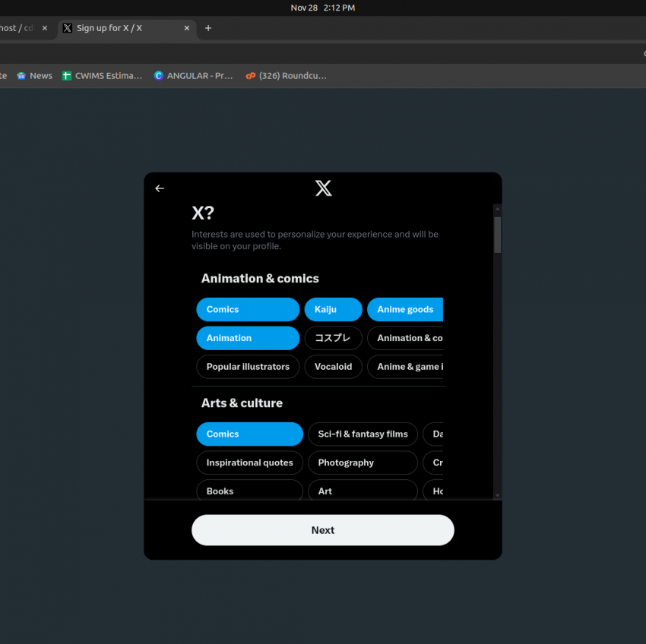Click the scrollbar up arrow in dialog

pyautogui.click(x=497, y=209)
